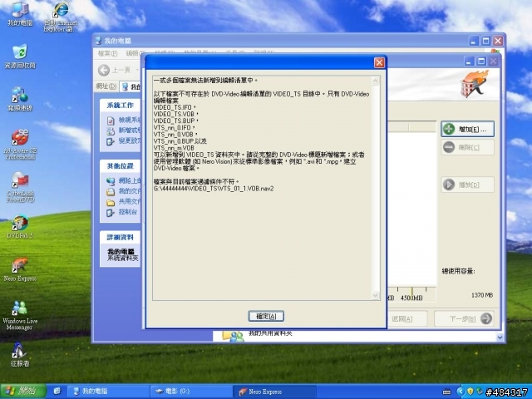532x399 pixels.
Task: Click the address bar computer icon
Action: coord(125,86)
